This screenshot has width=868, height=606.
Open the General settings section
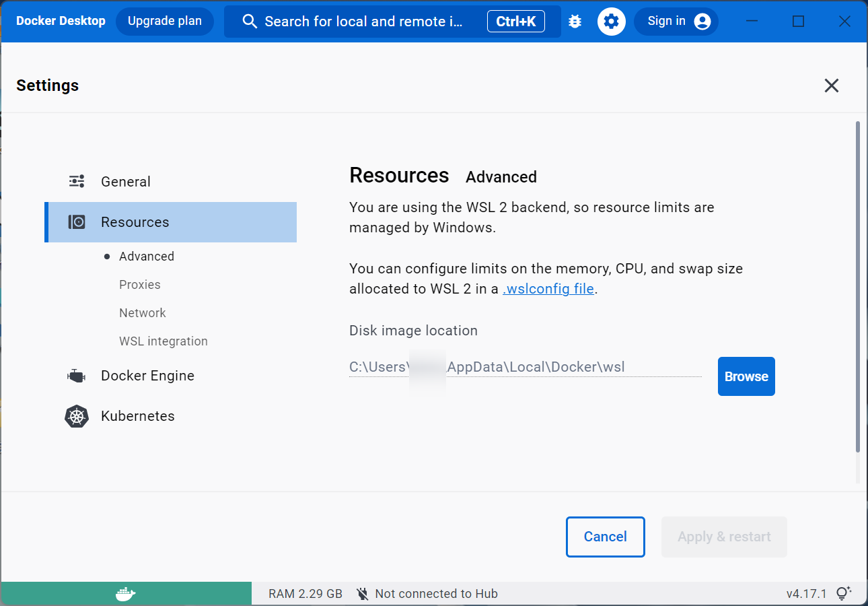point(170,182)
